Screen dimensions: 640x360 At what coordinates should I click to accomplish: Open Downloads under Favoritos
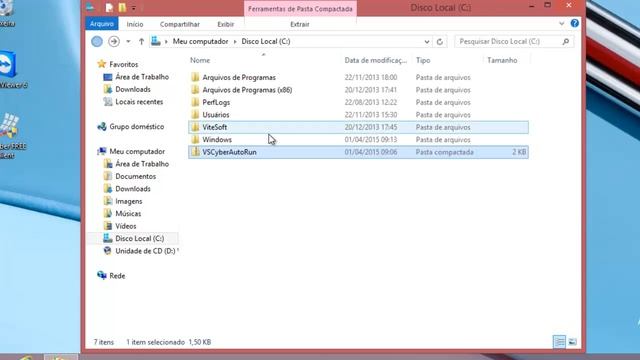[x=133, y=89]
